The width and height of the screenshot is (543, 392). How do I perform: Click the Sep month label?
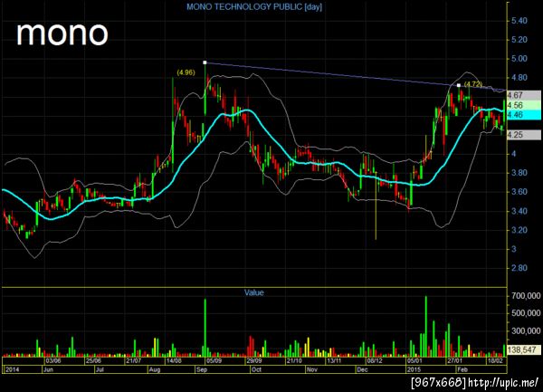click(202, 369)
